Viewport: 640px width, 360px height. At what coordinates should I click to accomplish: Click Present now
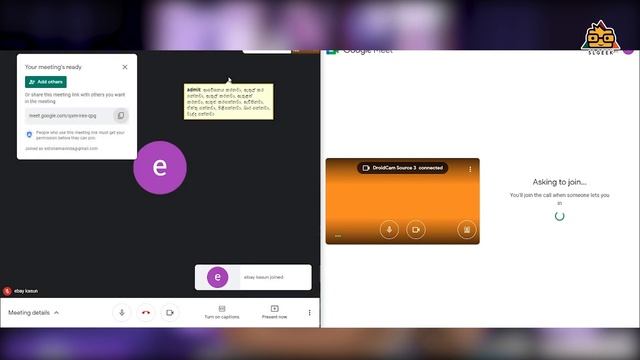pos(274,312)
